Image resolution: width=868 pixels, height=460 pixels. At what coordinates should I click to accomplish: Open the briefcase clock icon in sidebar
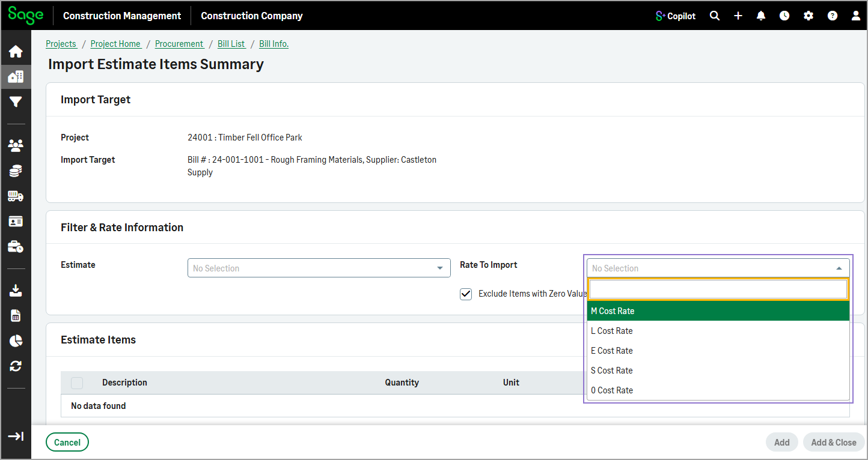pyautogui.click(x=16, y=247)
